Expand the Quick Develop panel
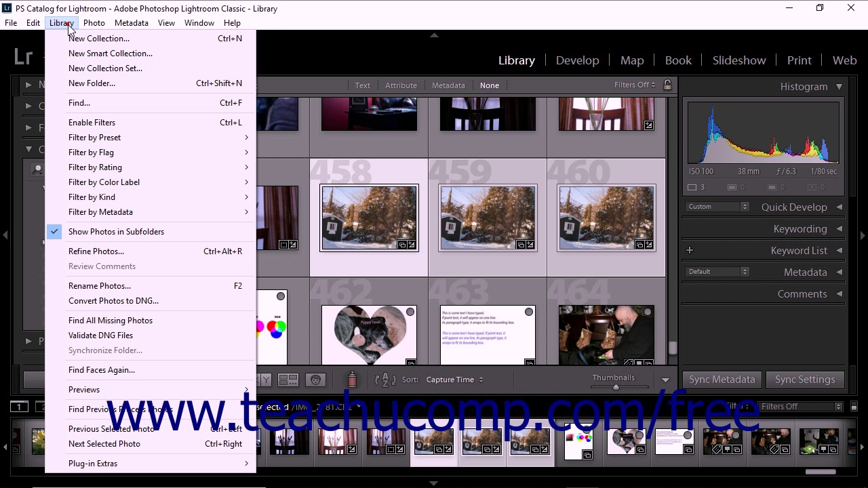 [x=839, y=207]
